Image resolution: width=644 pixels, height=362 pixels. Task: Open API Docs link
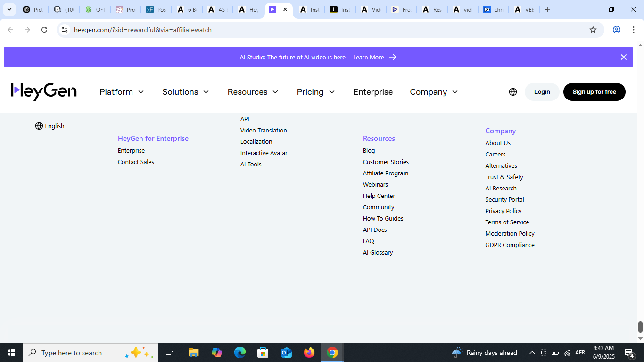point(375,230)
